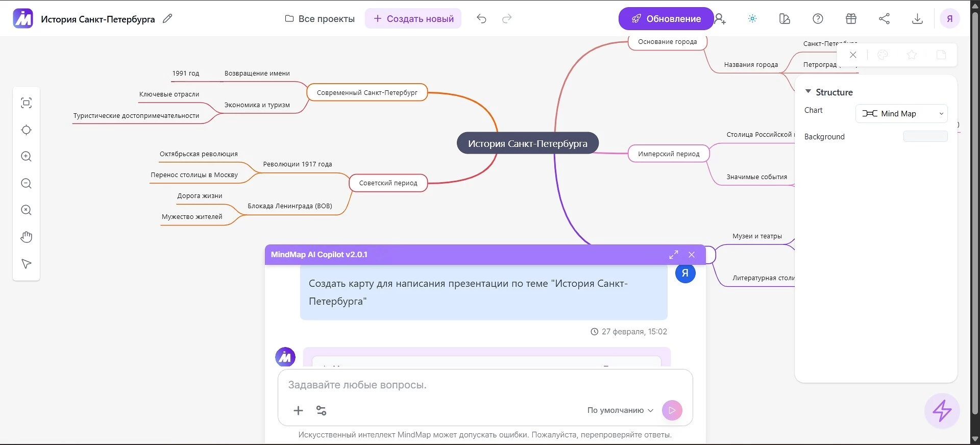The height and width of the screenshot is (445, 980).
Task: Select the arrow pointer tool
Action: click(27, 264)
